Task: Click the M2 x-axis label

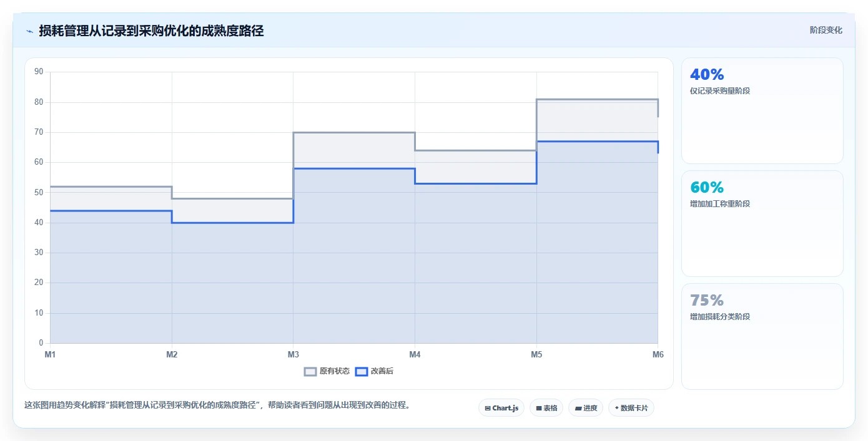Action: click(x=172, y=354)
